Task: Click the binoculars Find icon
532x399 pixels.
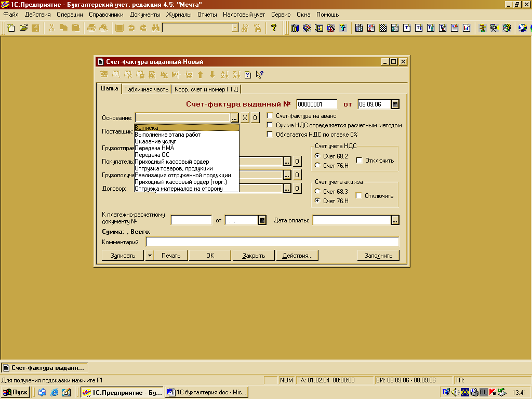Action: pos(155,28)
